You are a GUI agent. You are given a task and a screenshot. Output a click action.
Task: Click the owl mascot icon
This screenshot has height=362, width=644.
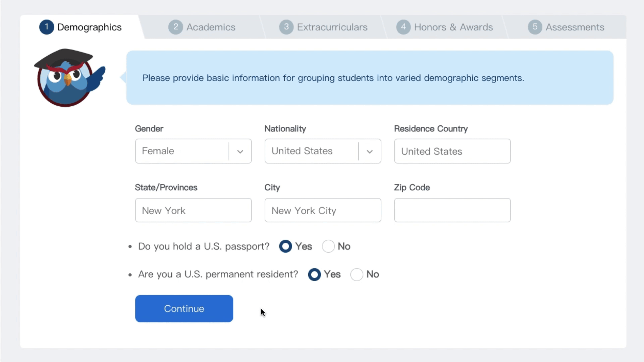point(69,78)
